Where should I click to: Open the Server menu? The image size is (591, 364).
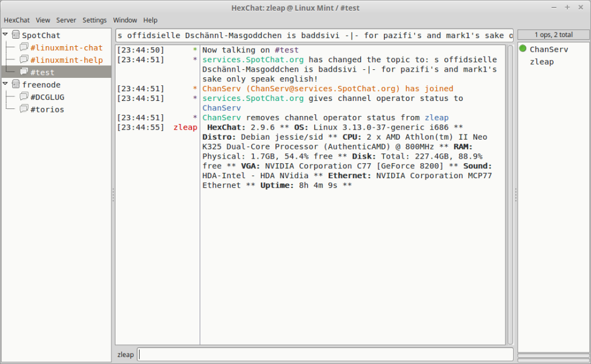66,20
